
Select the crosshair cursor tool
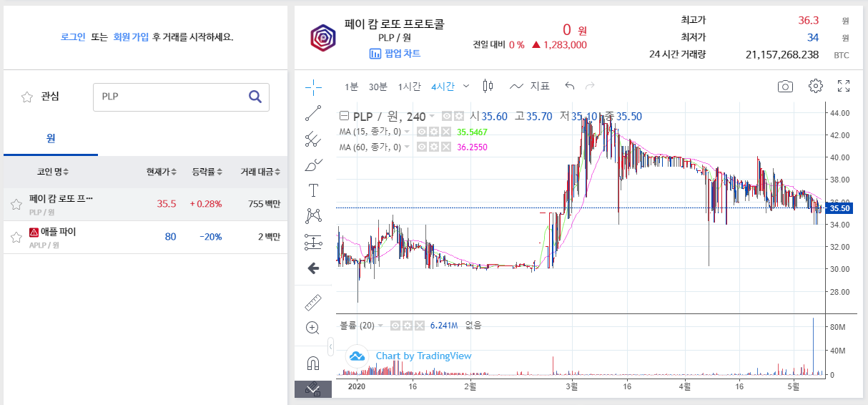point(313,87)
